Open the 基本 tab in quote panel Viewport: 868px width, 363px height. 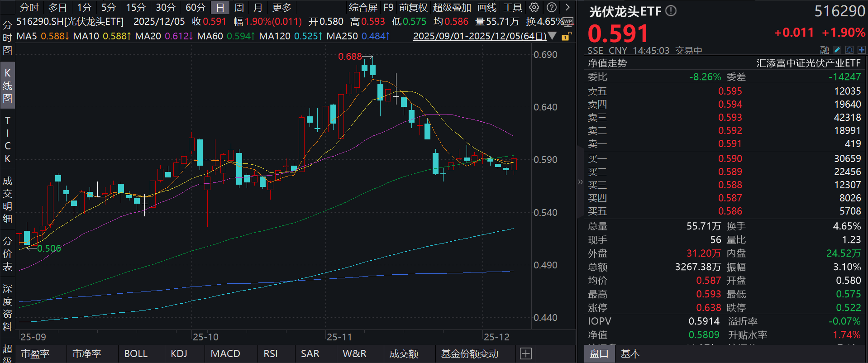630,353
